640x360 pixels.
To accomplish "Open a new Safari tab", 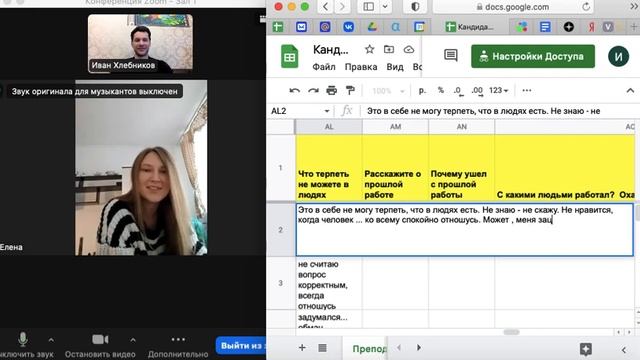I will pos(634,27).
